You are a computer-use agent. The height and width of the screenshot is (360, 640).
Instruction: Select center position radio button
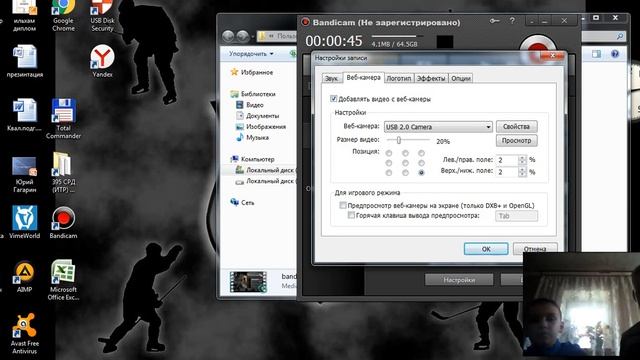pos(405,163)
